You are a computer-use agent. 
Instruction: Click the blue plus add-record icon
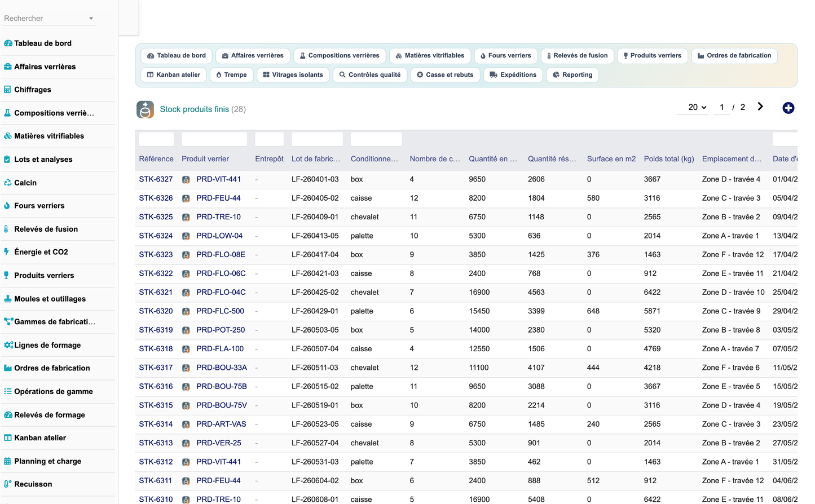[788, 108]
